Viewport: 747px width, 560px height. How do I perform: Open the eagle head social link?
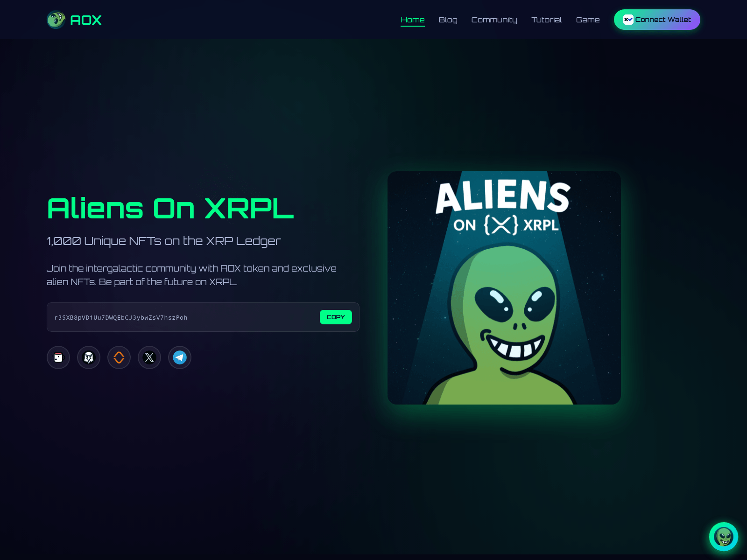[x=89, y=357]
